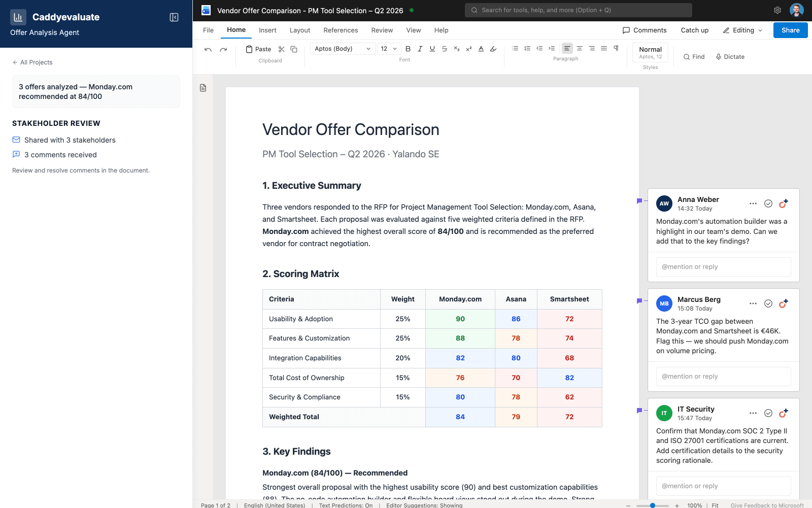Switch to the View tab

tap(414, 30)
